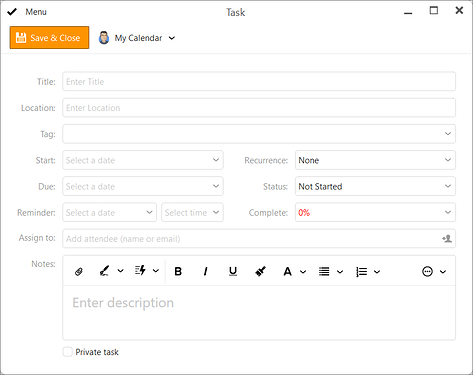
Task: Click the attachment paperclip icon
Action: [x=79, y=272]
